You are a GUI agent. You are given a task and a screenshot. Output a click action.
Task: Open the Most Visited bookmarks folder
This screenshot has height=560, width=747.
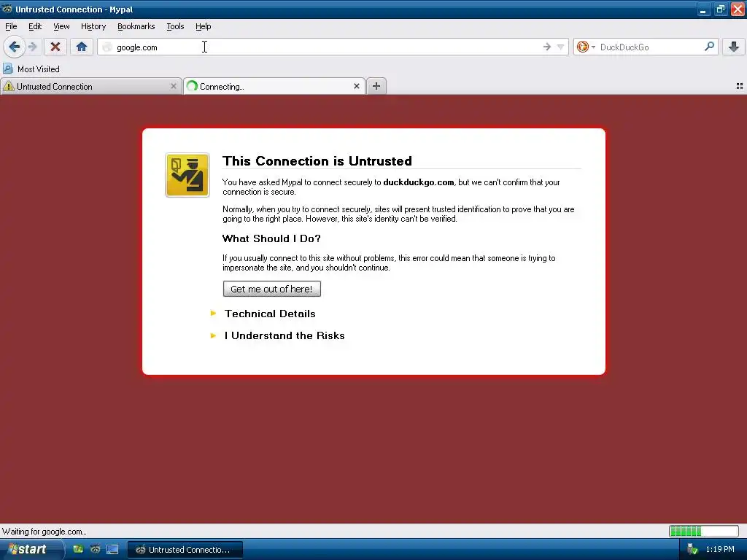[31, 69]
